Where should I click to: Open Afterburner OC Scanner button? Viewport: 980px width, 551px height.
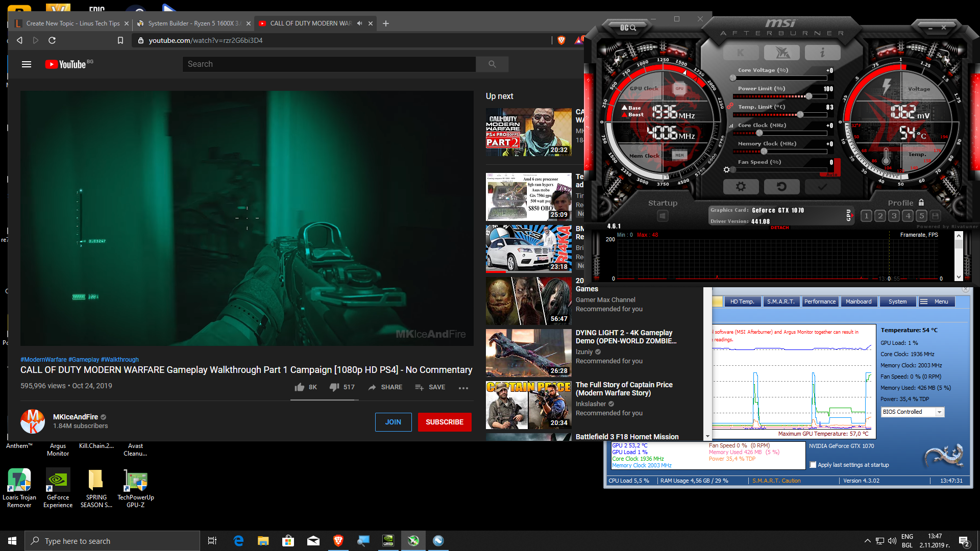[x=628, y=28]
